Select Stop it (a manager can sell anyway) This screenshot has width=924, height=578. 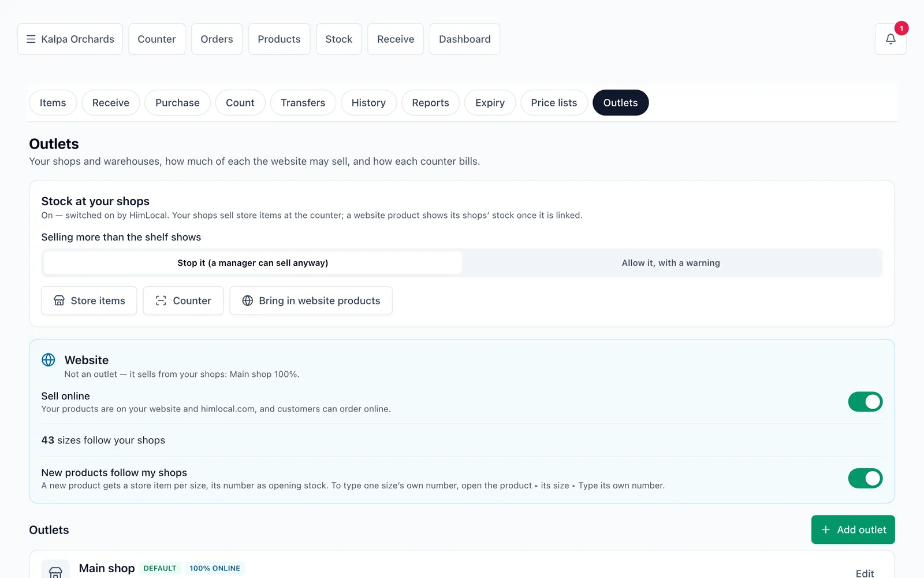click(x=252, y=263)
